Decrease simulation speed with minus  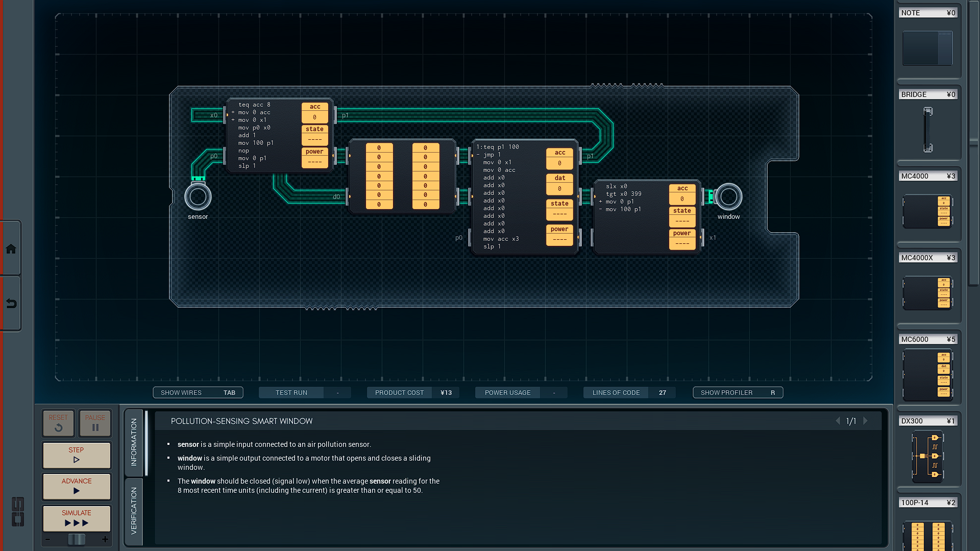47,539
